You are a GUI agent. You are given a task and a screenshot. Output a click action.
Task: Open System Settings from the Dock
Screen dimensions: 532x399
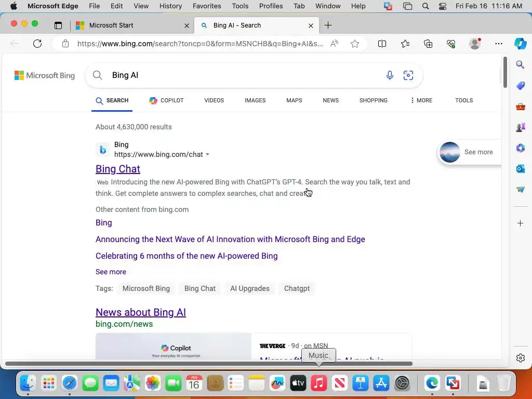point(403,383)
